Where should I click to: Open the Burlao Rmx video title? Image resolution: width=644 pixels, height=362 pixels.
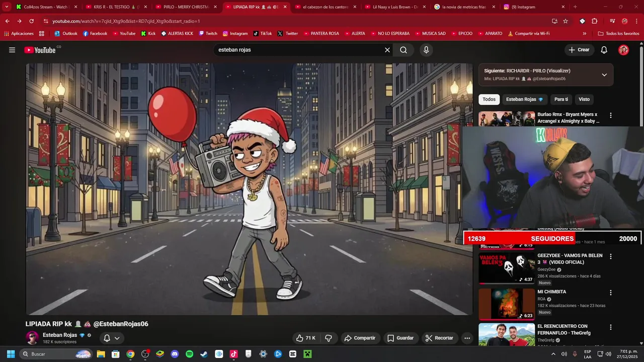(569, 118)
